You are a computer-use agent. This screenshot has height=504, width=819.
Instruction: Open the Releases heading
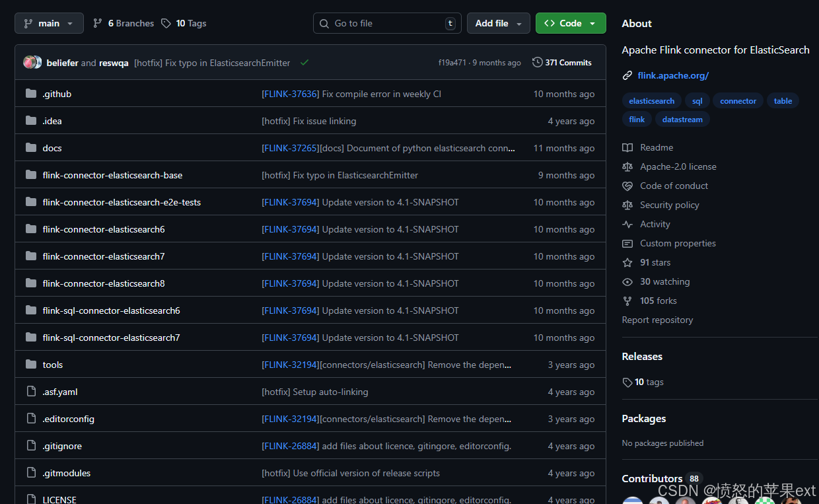click(x=642, y=356)
